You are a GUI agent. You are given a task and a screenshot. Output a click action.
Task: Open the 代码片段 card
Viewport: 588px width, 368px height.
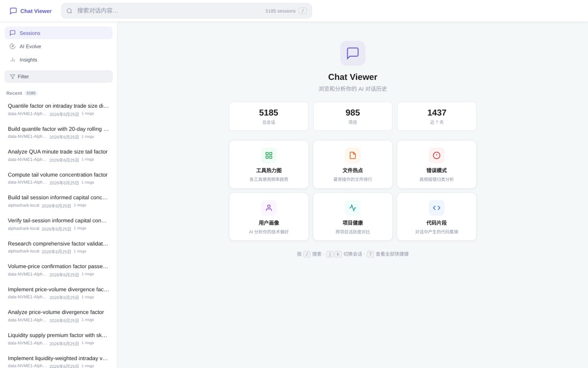pyautogui.click(x=437, y=216)
